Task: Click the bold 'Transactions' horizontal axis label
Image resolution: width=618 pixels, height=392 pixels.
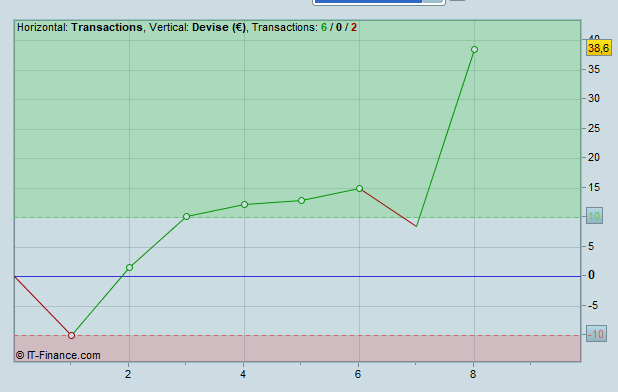Action: coord(107,28)
